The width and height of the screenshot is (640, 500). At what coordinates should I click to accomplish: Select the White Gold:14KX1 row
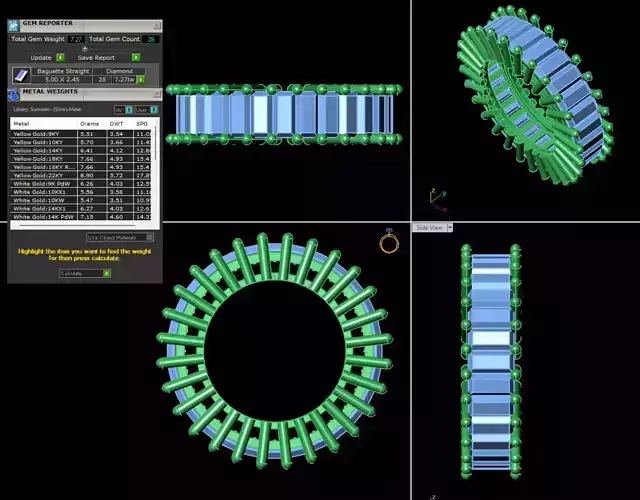click(80, 209)
